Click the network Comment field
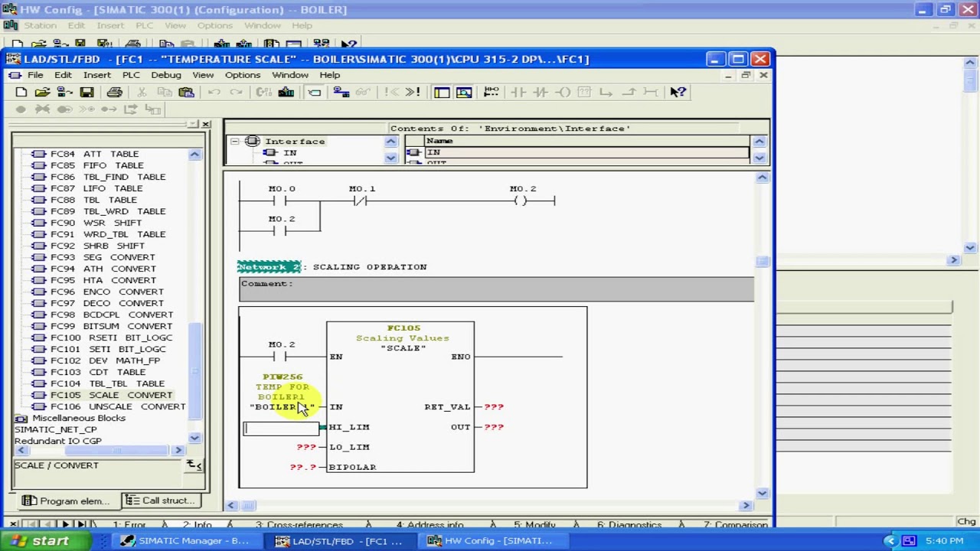This screenshot has width=980, height=551. point(497,289)
